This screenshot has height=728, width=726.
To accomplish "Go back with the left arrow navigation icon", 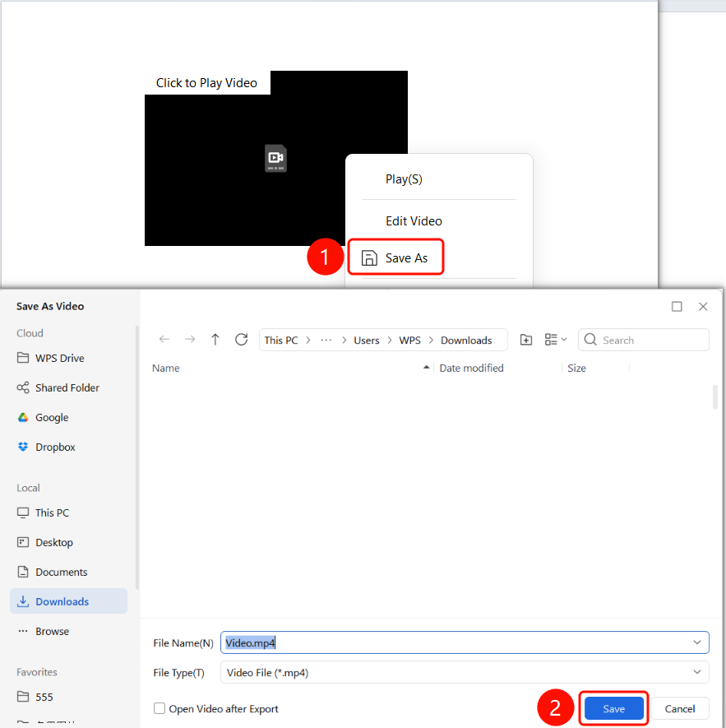I will [x=164, y=340].
